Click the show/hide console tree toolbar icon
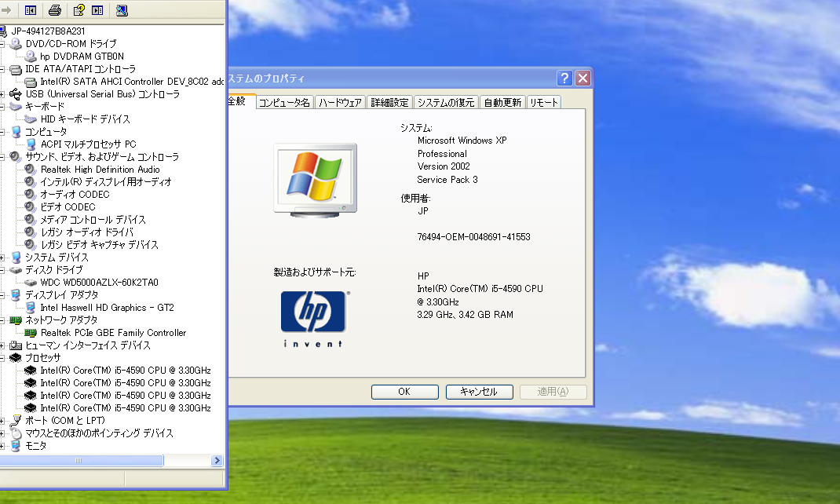This screenshot has height=504, width=840. (31, 10)
